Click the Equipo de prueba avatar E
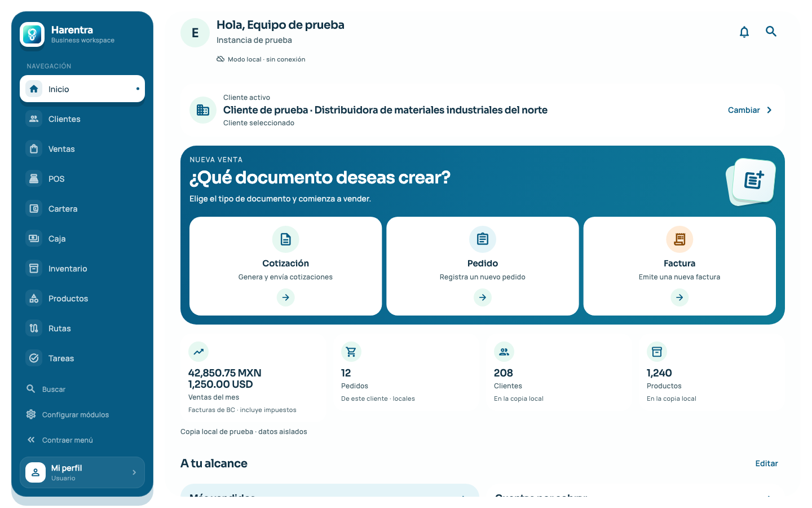812x508 pixels. [x=195, y=33]
